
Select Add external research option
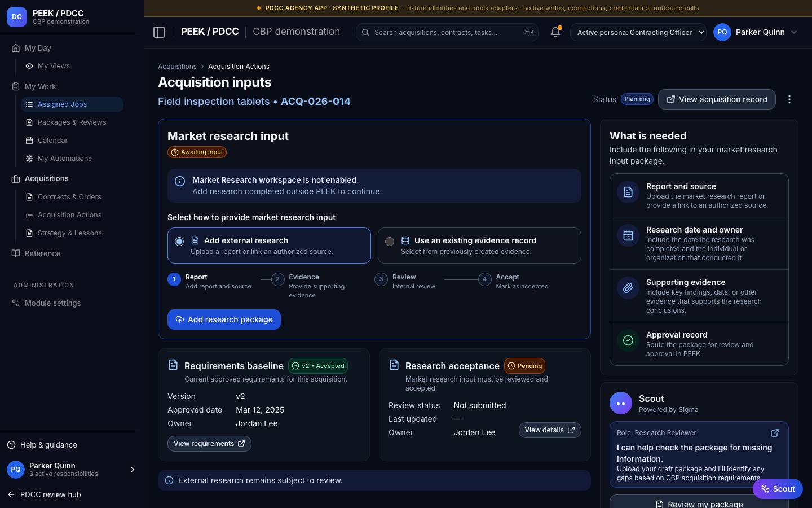point(269,246)
